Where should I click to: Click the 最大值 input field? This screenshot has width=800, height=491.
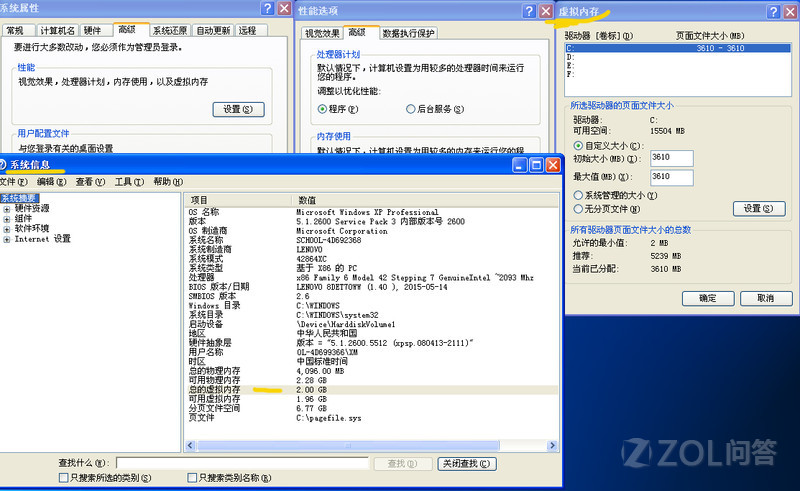click(x=672, y=177)
